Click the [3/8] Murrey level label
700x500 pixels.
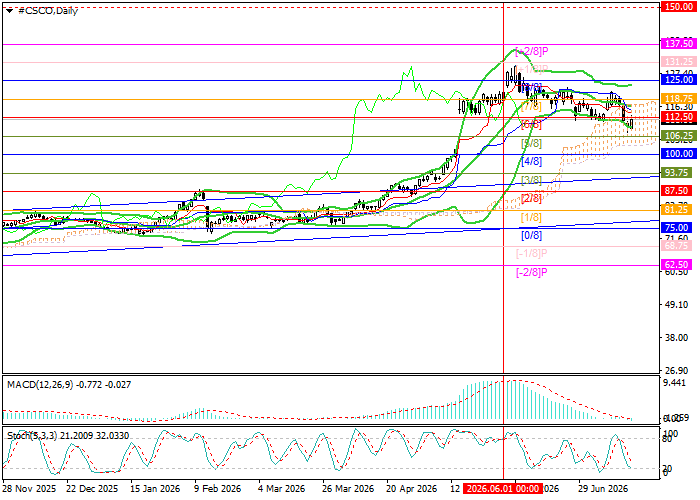tap(531, 180)
